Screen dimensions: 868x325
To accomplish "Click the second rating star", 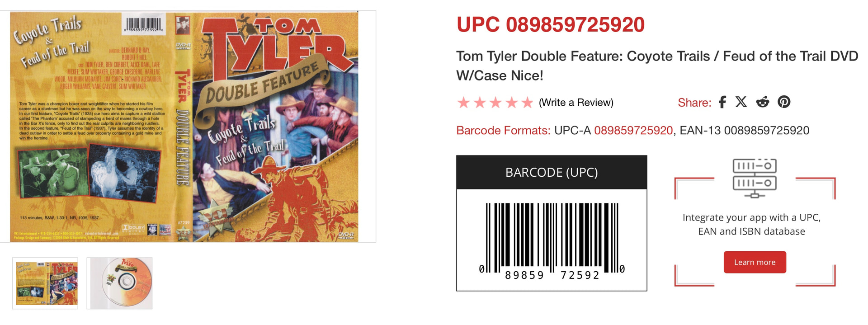I will pos(480,103).
